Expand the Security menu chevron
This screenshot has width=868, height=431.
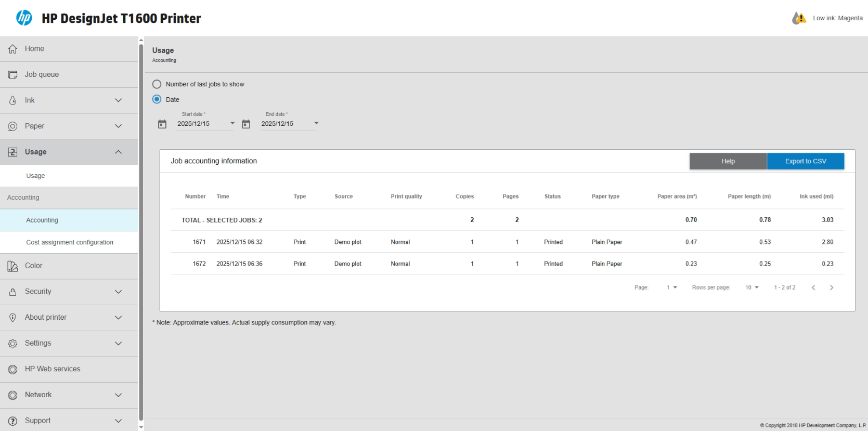119,292
